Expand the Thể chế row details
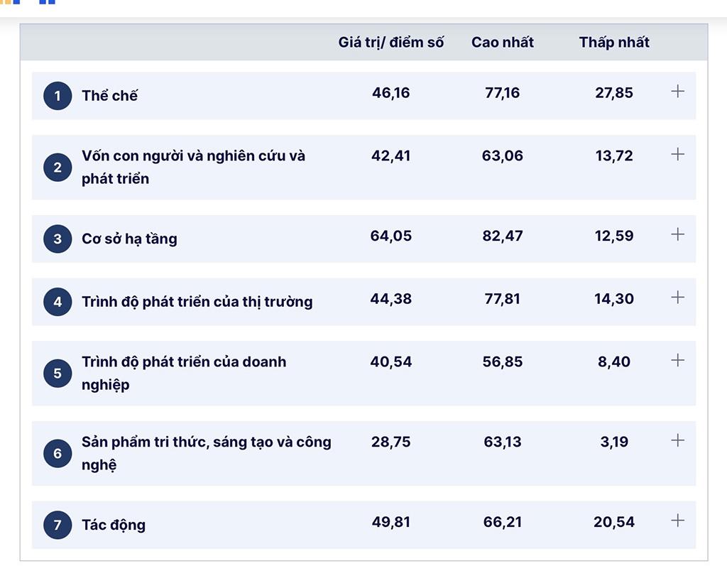The image size is (727, 588). point(677,91)
